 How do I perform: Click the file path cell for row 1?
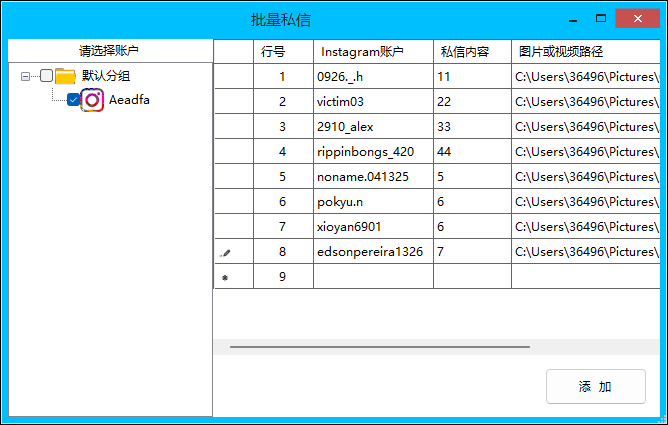[x=585, y=76]
